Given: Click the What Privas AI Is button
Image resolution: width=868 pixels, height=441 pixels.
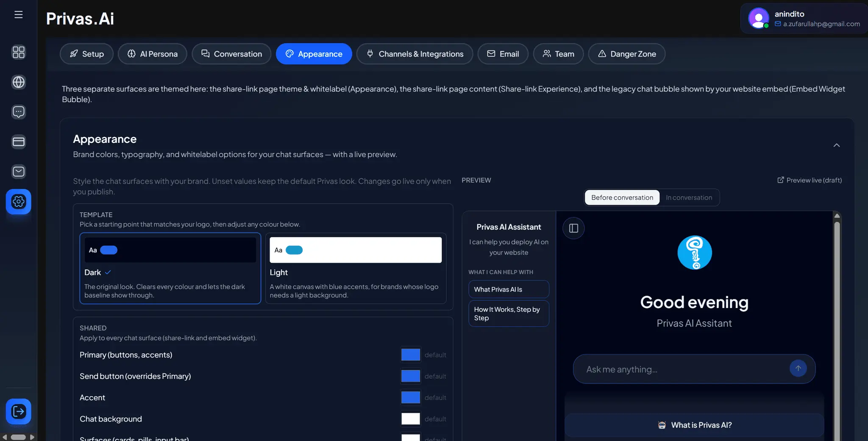Looking at the screenshot, I should (x=509, y=289).
